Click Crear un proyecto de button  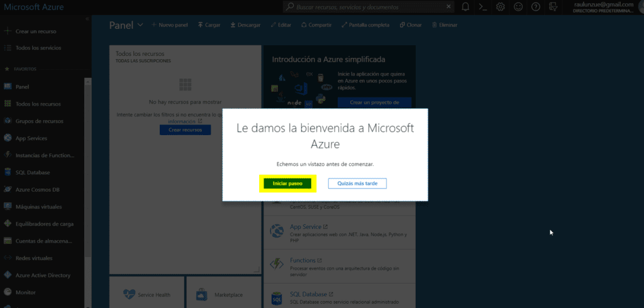(375, 102)
